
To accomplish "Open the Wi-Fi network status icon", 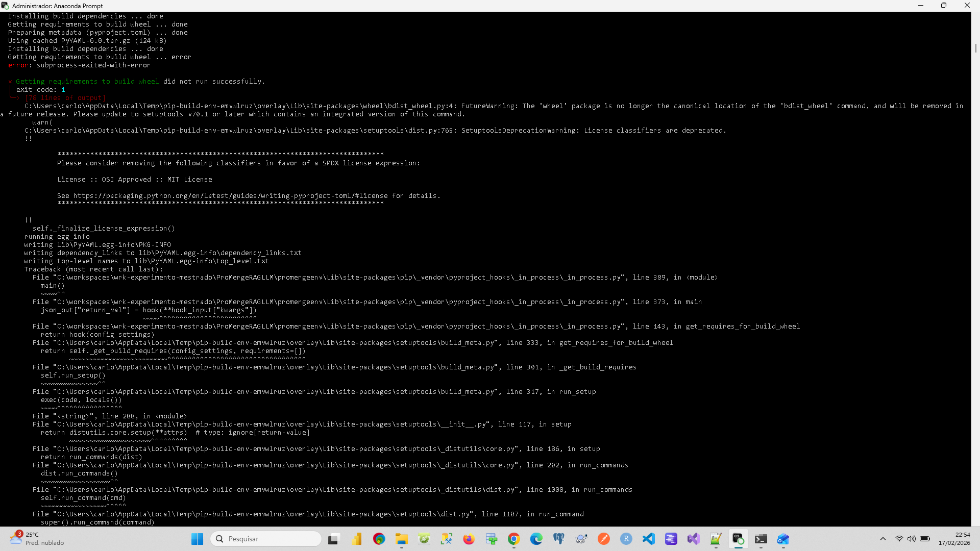I will point(899,539).
